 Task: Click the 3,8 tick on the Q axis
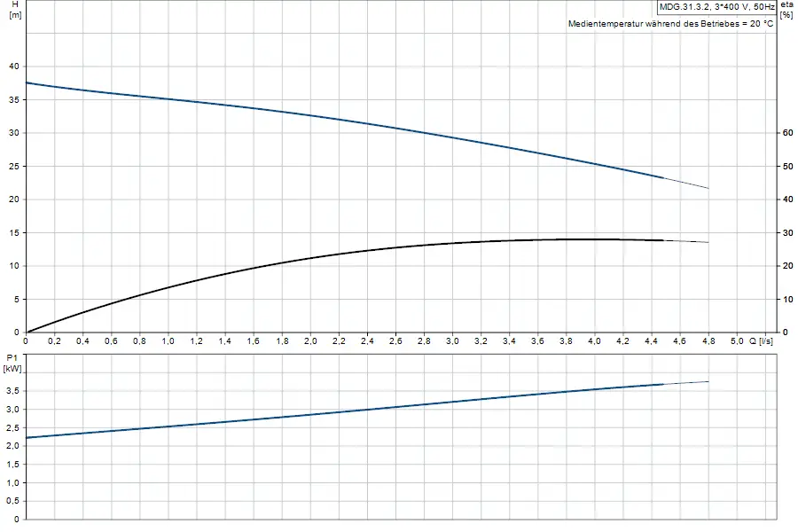[566, 341]
